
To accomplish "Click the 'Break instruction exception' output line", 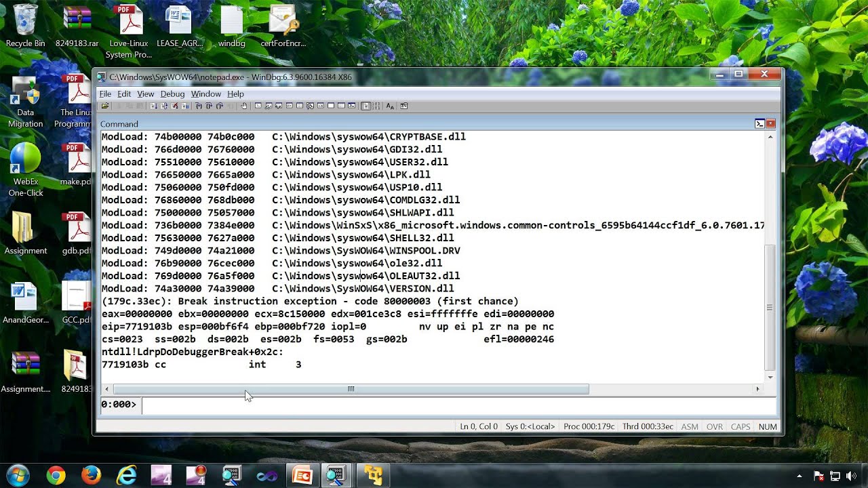I will coord(310,301).
